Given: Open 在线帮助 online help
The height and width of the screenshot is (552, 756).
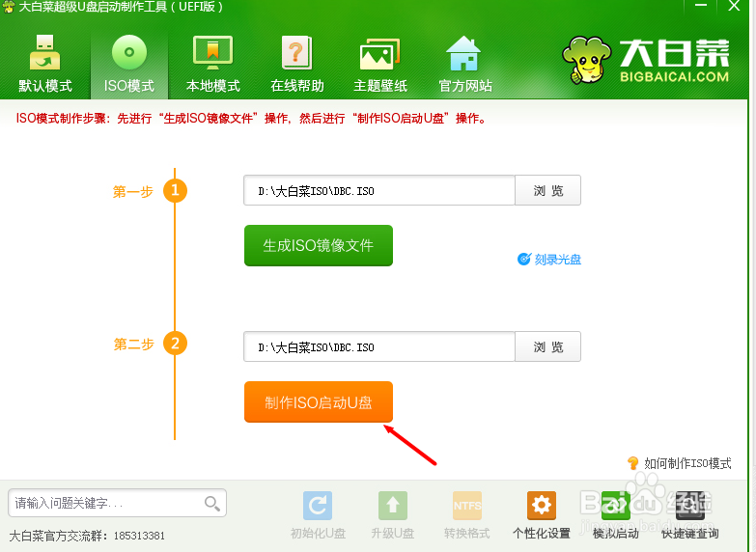Looking at the screenshot, I should (x=297, y=64).
